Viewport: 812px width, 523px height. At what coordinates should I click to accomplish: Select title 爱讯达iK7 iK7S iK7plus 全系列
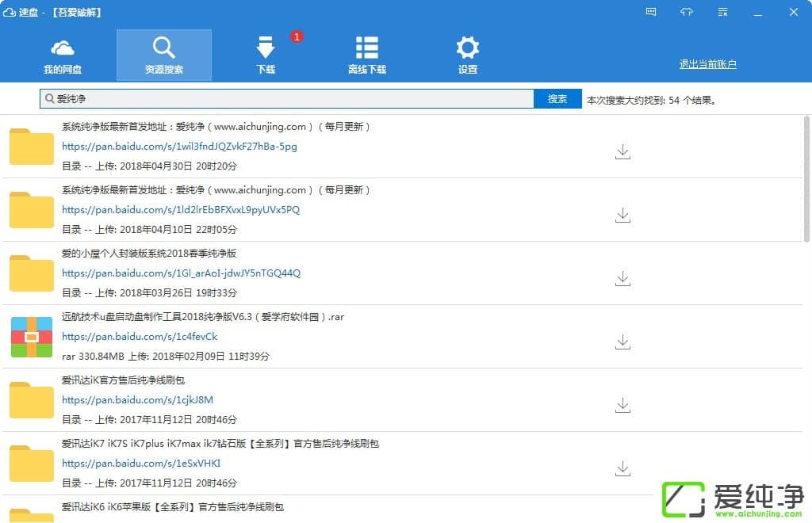click(220, 443)
